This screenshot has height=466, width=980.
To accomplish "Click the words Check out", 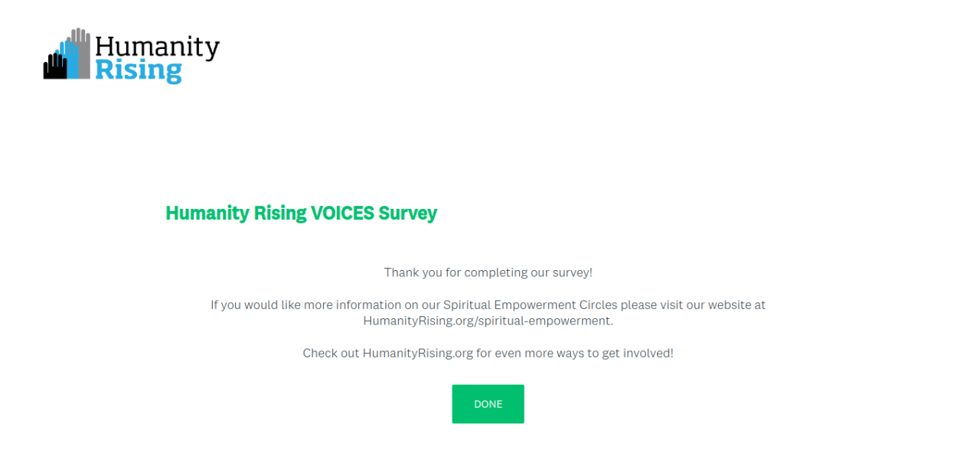I will point(330,354).
